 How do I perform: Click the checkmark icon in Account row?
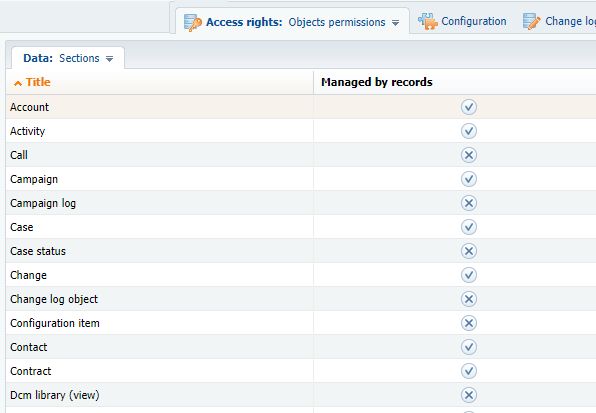pyautogui.click(x=469, y=107)
